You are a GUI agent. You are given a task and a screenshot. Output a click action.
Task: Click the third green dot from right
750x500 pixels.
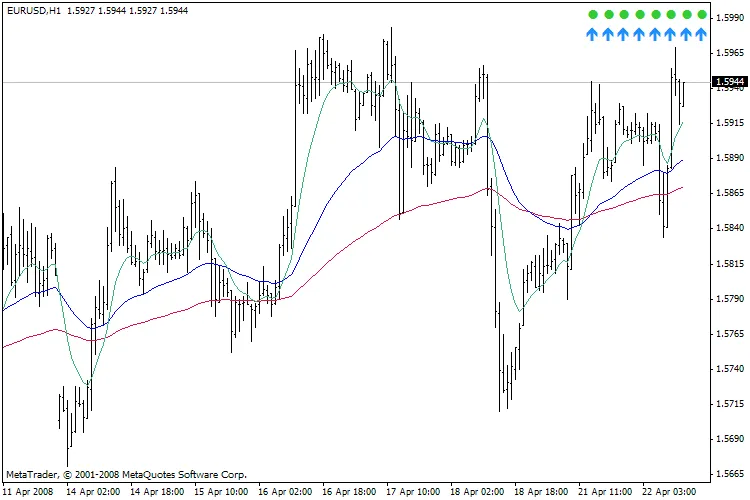tap(671, 15)
